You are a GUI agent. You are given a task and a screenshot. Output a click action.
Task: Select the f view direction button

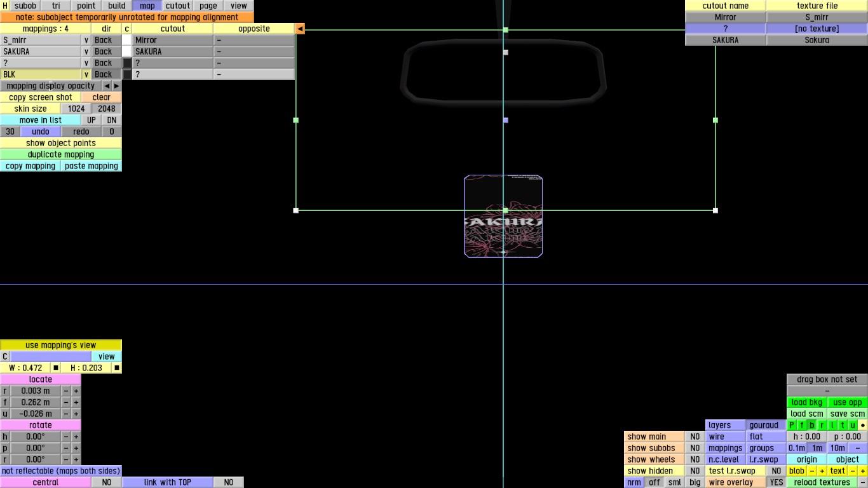pos(802,425)
